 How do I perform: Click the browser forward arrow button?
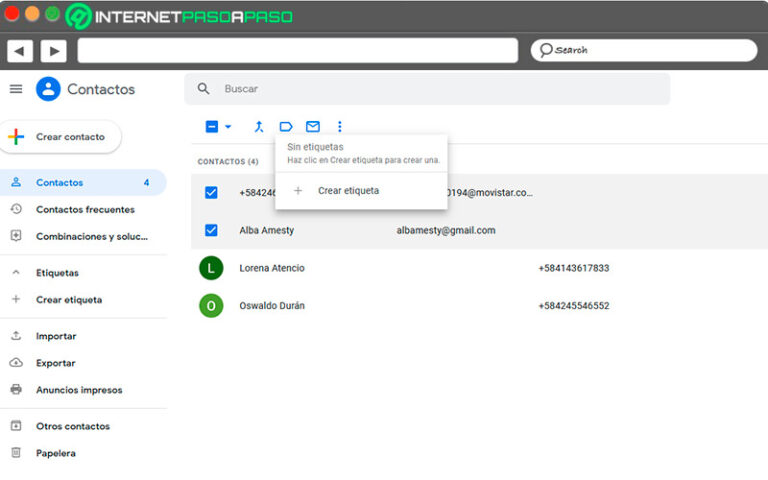53,51
